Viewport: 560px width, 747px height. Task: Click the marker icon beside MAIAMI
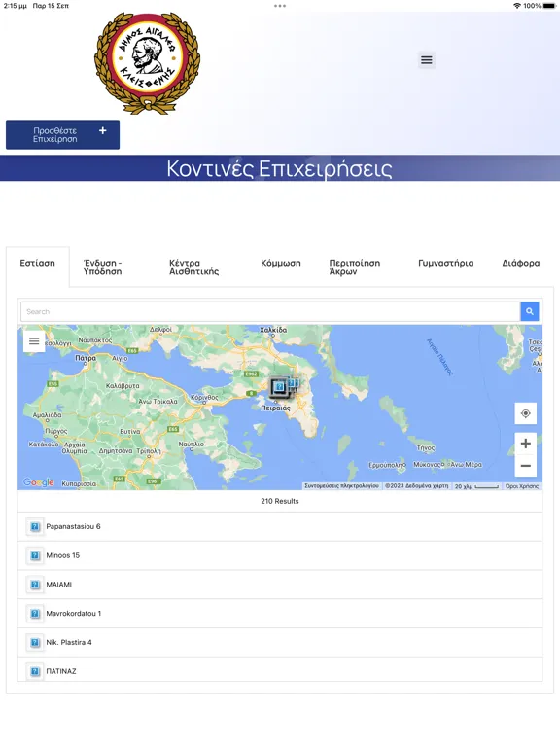35,585
